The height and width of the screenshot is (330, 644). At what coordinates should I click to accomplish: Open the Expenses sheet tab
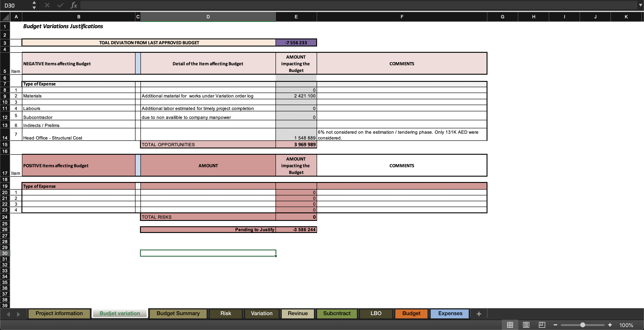450,313
